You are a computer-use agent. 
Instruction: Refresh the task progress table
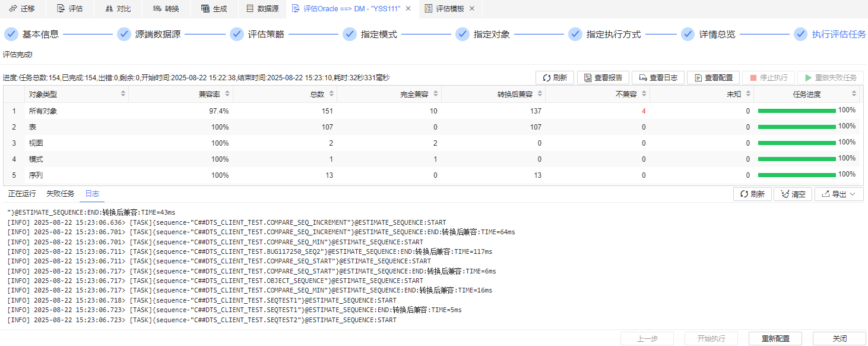[555, 78]
